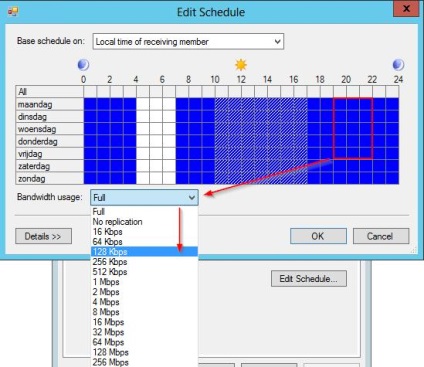424x367 pixels.
Task: Select the zondag row header
Action: pos(49,178)
